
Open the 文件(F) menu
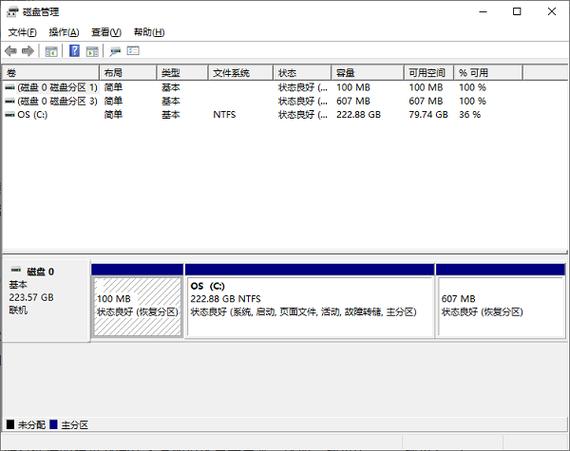point(22,32)
